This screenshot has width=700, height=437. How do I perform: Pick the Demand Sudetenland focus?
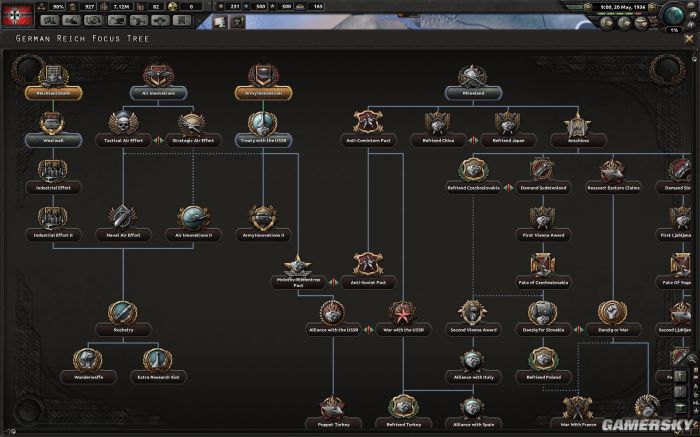point(543,178)
